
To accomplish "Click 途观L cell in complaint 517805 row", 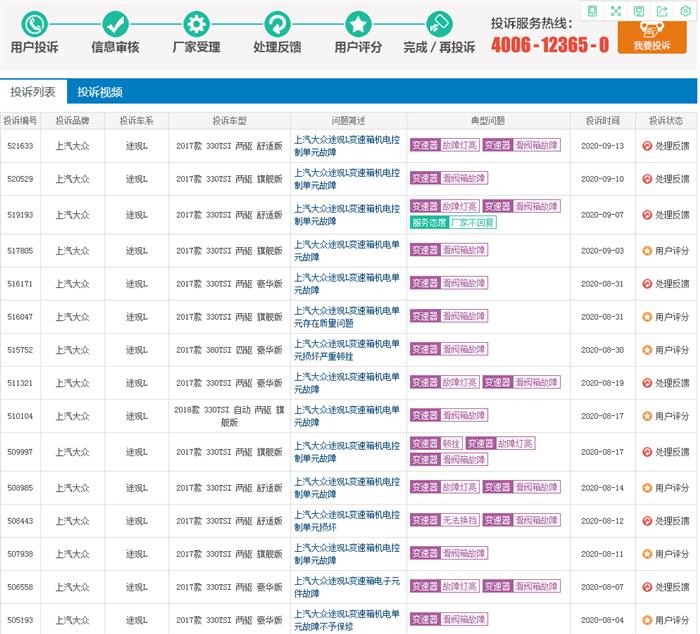I will pyautogui.click(x=137, y=251).
